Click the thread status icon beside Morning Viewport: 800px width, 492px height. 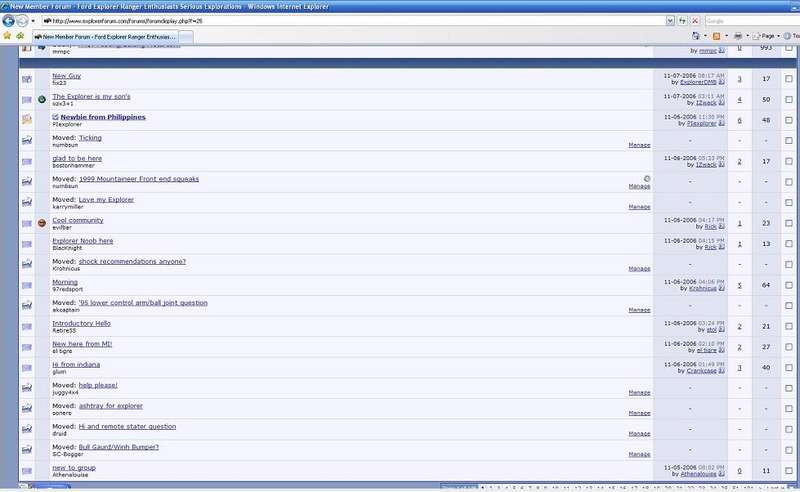(27, 285)
